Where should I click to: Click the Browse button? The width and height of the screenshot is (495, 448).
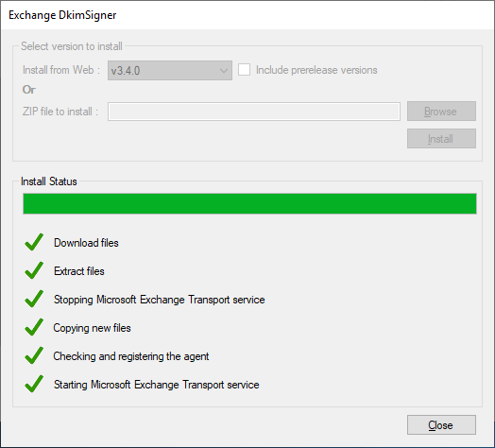[441, 111]
